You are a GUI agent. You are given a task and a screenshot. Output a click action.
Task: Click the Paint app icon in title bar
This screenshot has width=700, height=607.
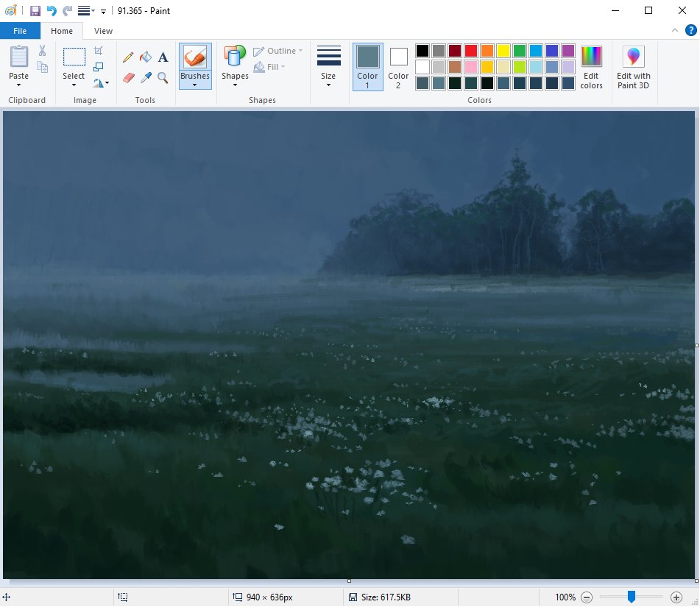click(x=11, y=10)
